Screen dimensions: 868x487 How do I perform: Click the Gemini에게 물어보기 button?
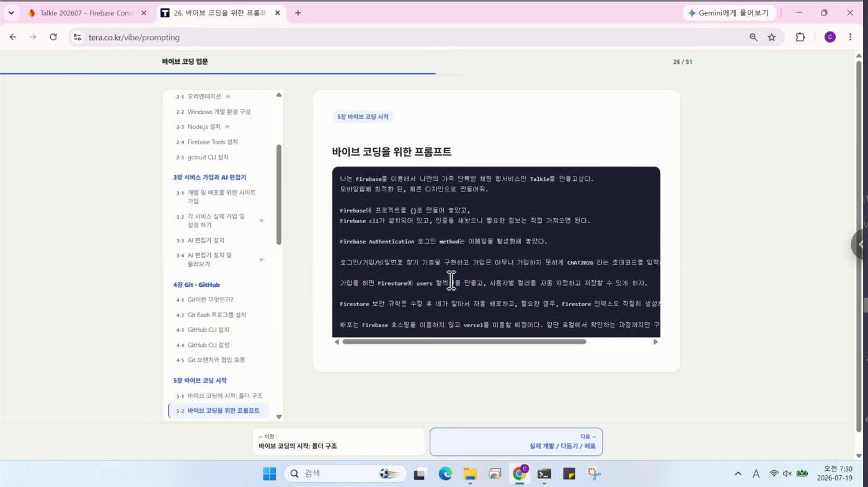pyautogui.click(x=729, y=12)
